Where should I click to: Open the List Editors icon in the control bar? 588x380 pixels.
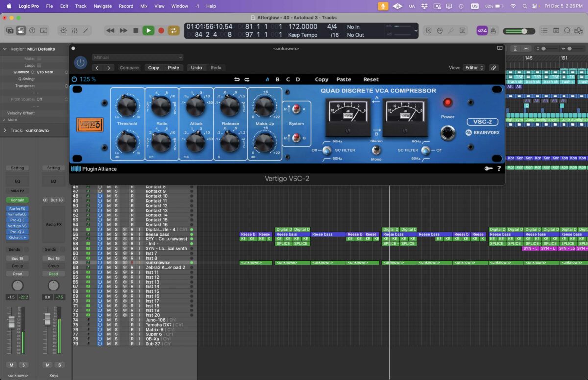coord(545,30)
